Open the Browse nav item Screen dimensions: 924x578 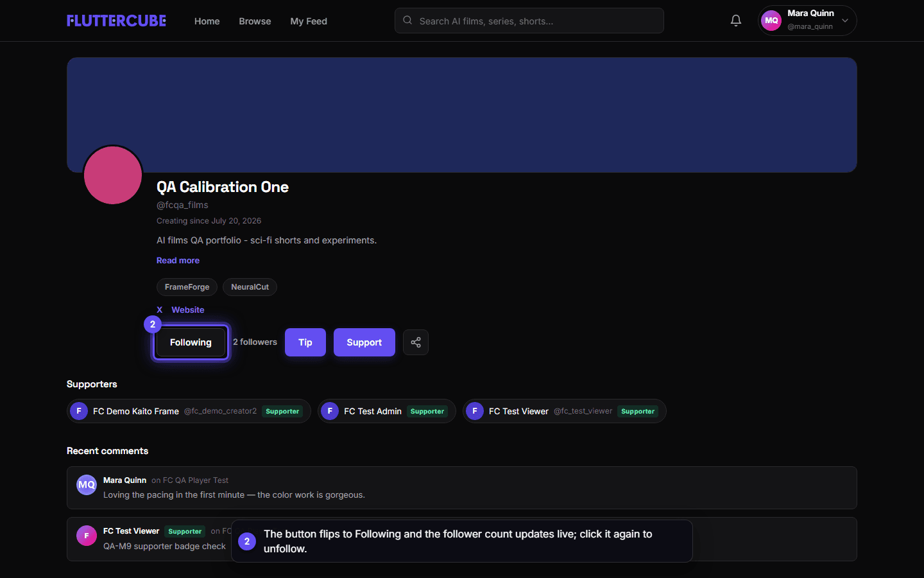tap(255, 21)
